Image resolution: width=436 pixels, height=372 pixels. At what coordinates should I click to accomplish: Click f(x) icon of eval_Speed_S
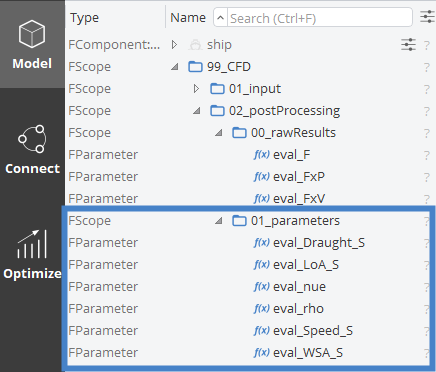coord(262,331)
